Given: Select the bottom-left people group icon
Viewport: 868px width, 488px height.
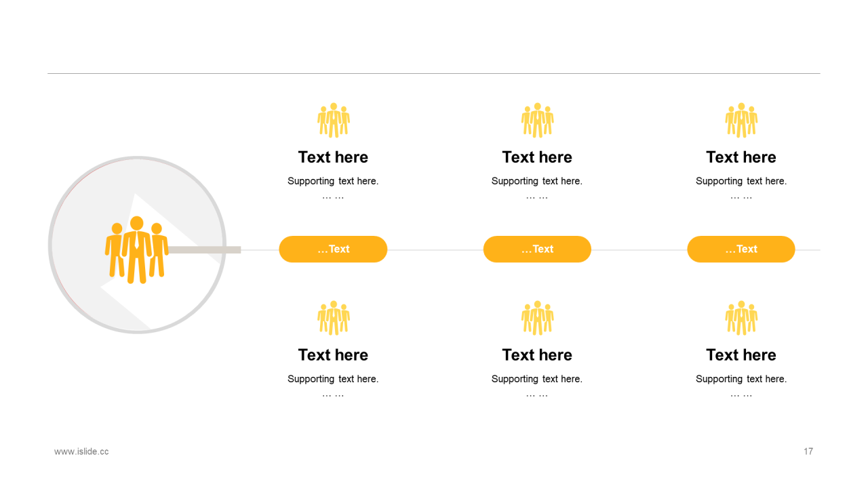Looking at the screenshot, I should [333, 318].
